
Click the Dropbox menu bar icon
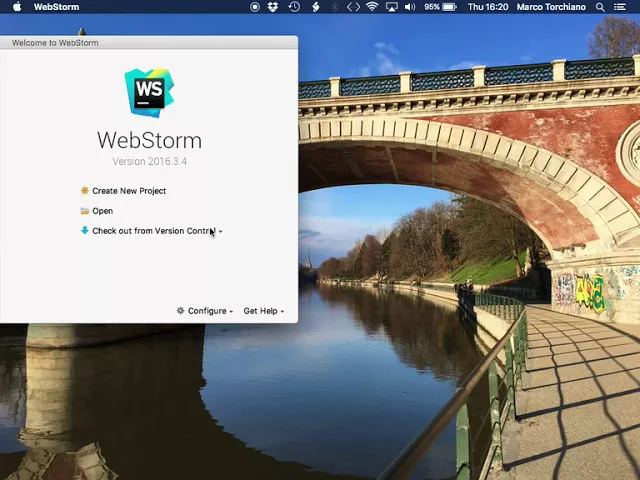click(x=273, y=7)
